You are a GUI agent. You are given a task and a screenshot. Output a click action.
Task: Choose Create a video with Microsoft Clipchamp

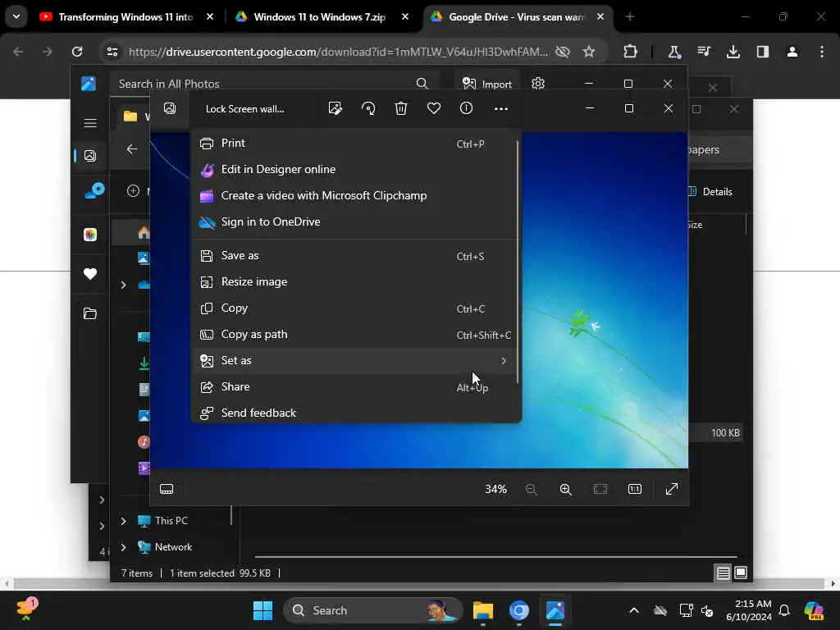click(354, 195)
